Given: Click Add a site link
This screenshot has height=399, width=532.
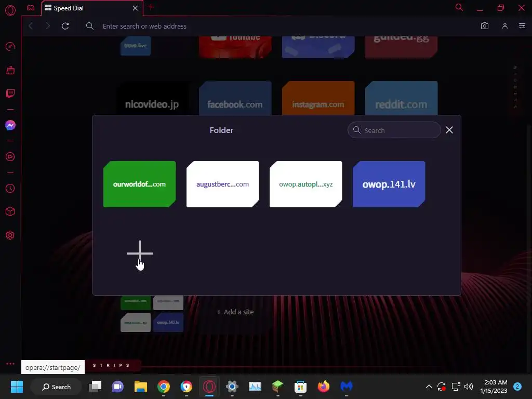Looking at the screenshot, I should coord(235,312).
